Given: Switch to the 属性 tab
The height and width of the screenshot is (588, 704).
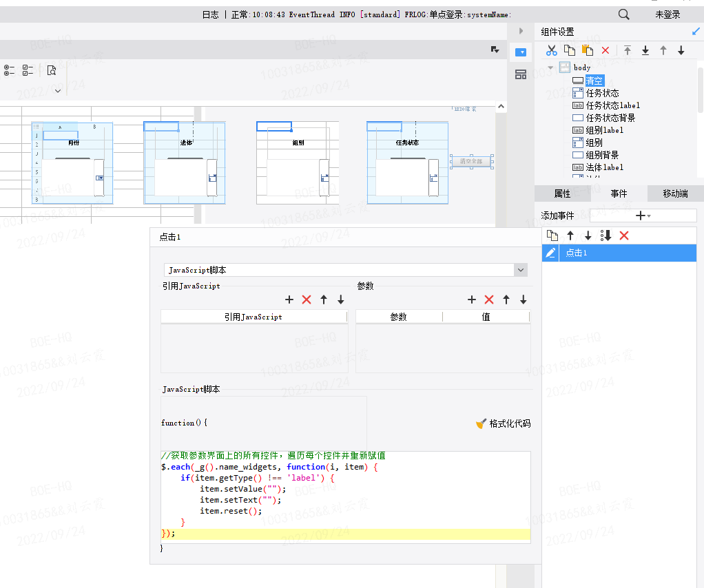Looking at the screenshot, I should (x=562, y=193).
